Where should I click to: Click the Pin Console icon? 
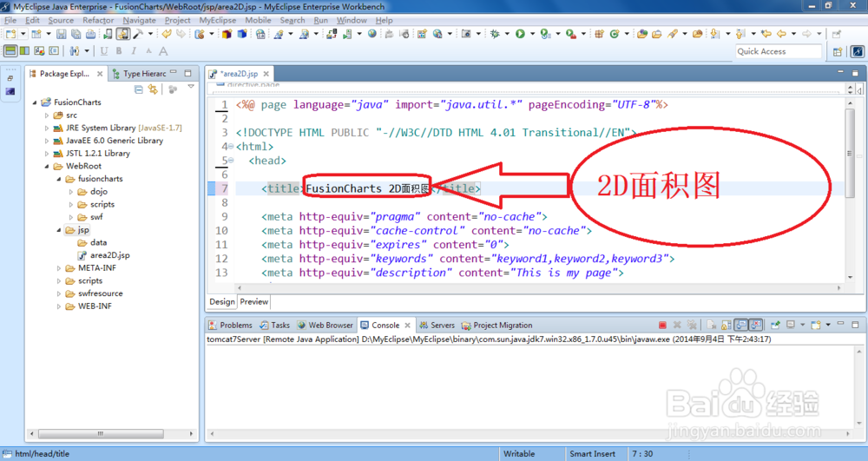(x=775, y=325)
